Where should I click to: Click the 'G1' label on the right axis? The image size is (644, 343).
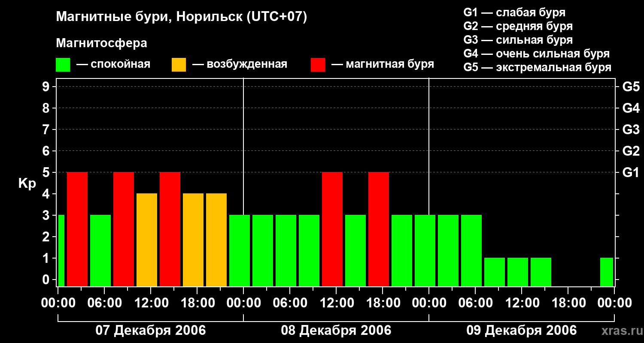631,172
